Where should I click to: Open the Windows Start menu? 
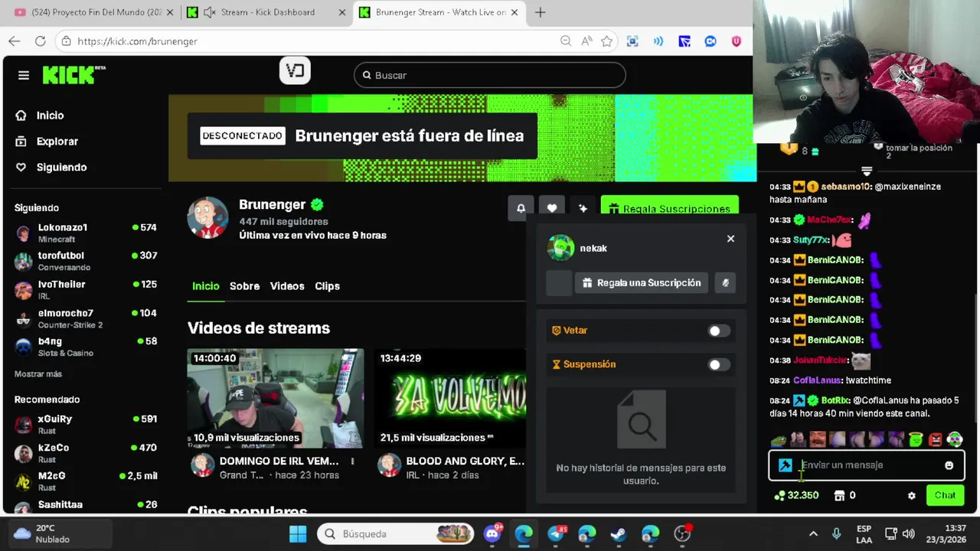point(298,533)
